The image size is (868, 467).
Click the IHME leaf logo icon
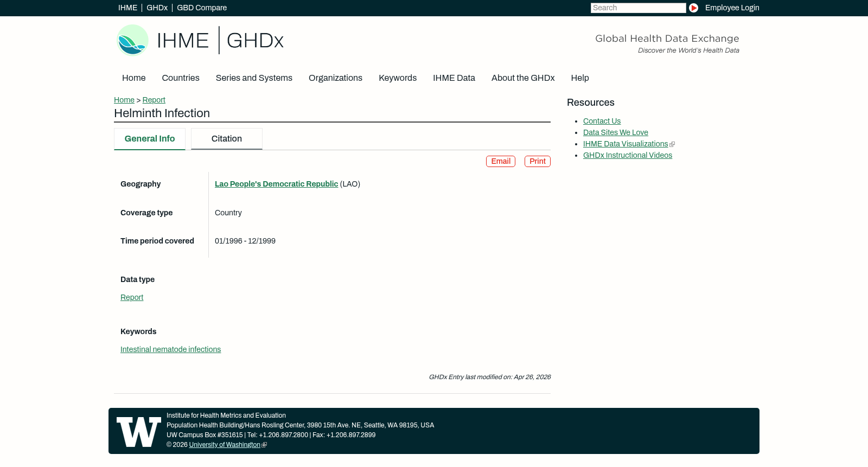coord(132,40)
